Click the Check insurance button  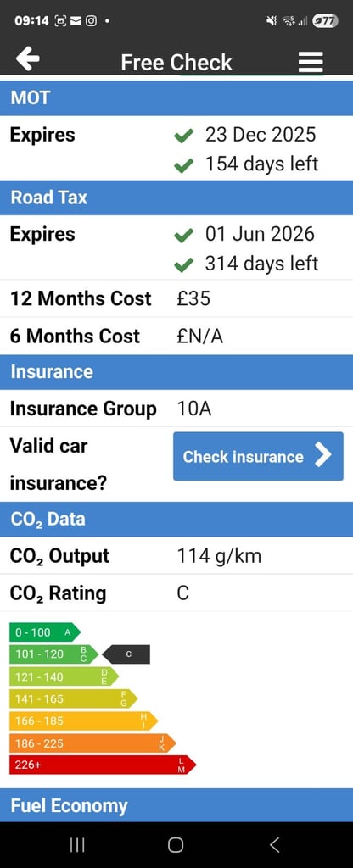pos(258,456)
